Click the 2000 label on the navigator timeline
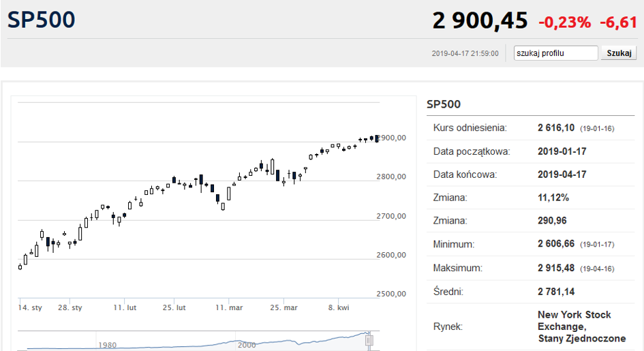Image resolution: width=644 pixels, height=351 pixels. tap(247, 345)
